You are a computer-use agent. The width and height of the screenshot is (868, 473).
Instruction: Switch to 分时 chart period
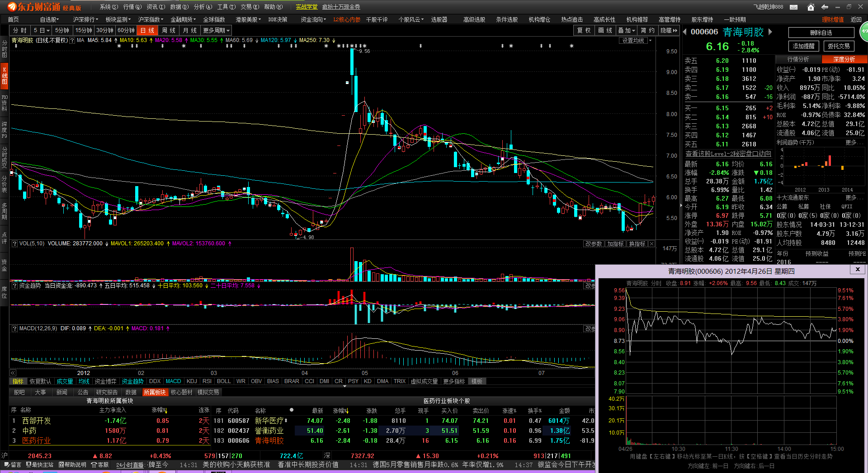coord(20,30)
